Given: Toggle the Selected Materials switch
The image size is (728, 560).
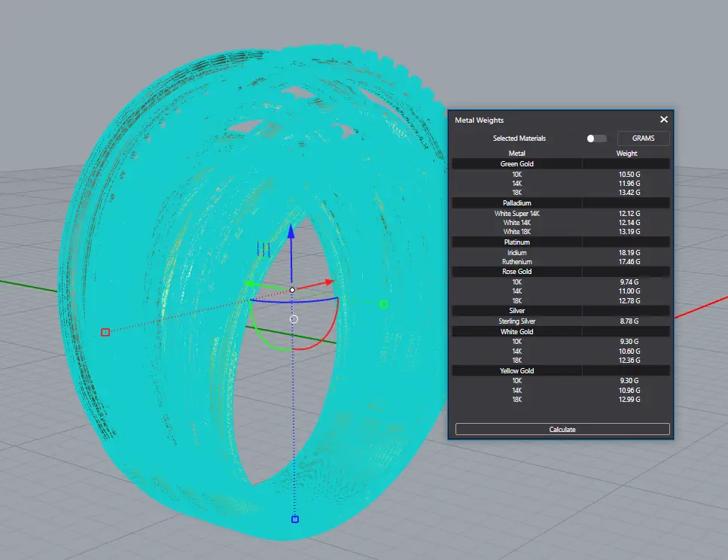Looking at the screenshot, I should pyautogui.click(x=596, y=138).
